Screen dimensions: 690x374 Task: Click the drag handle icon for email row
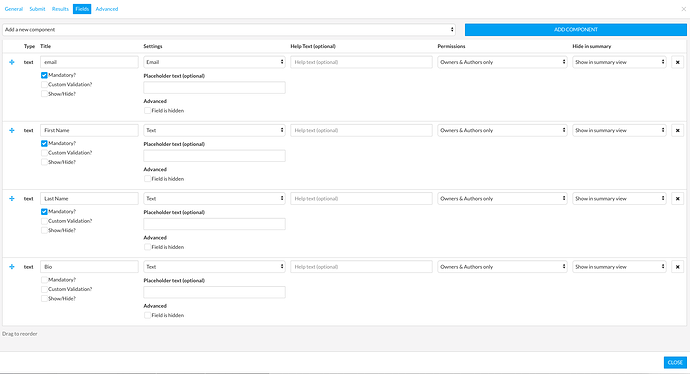click(x=12, y=62)
